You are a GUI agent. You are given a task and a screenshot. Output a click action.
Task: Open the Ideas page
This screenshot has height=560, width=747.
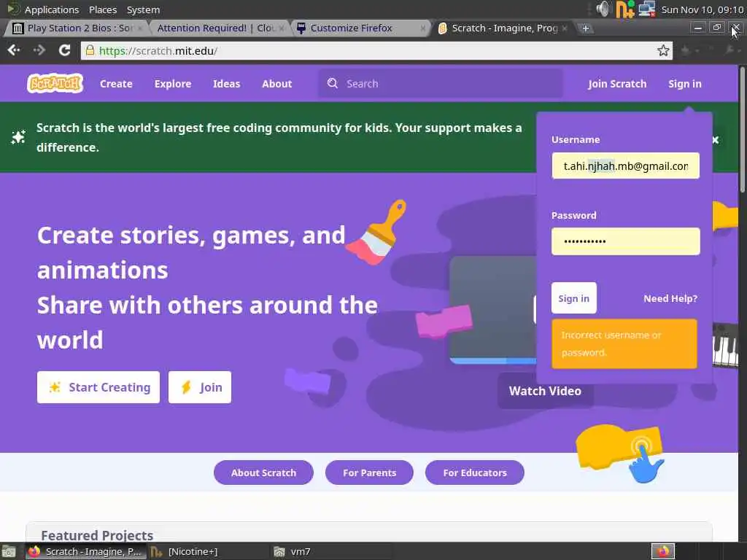click(x=227, y=84)
